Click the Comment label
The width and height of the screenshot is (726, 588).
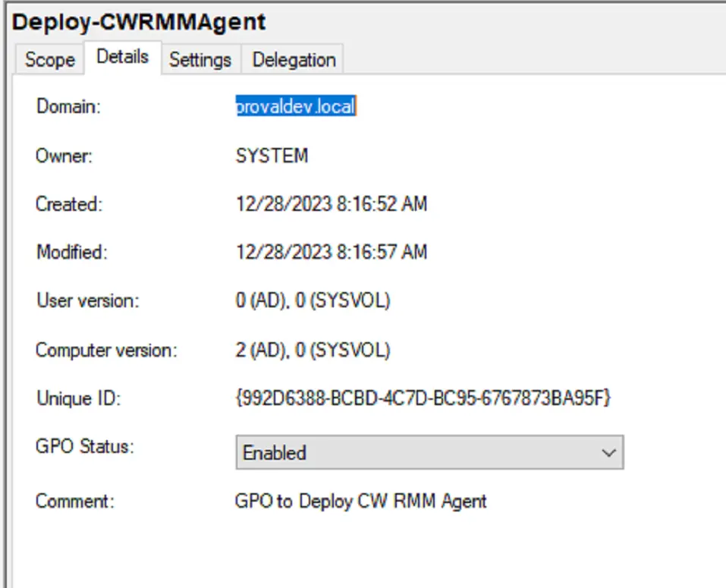click(75, 501)
